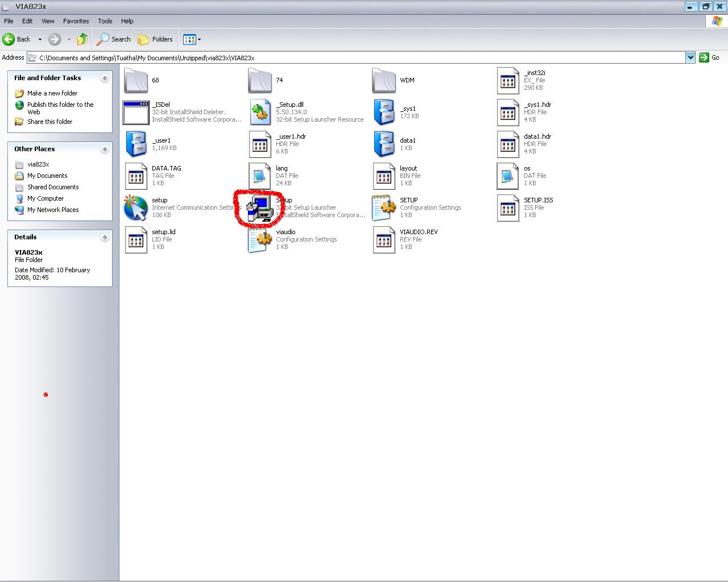The image size is (728, 582).
Task: Open the Help menu
Action: 127,21
